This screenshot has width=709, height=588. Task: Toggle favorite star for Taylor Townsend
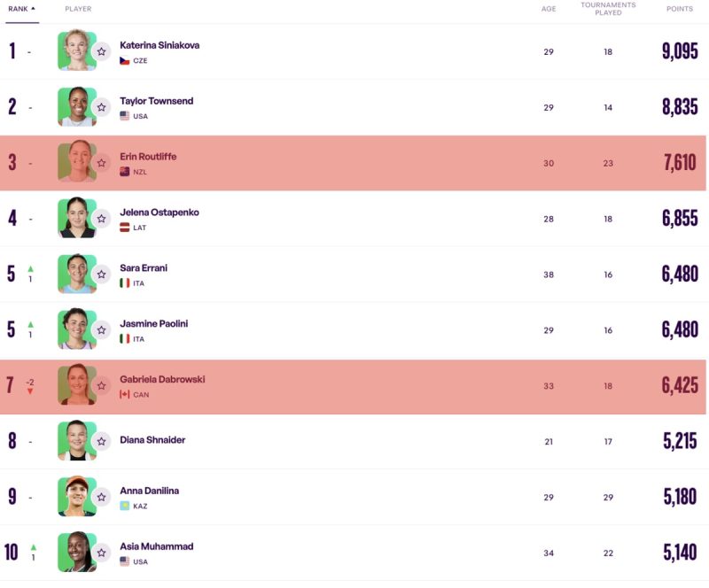(x=101, y=107)
